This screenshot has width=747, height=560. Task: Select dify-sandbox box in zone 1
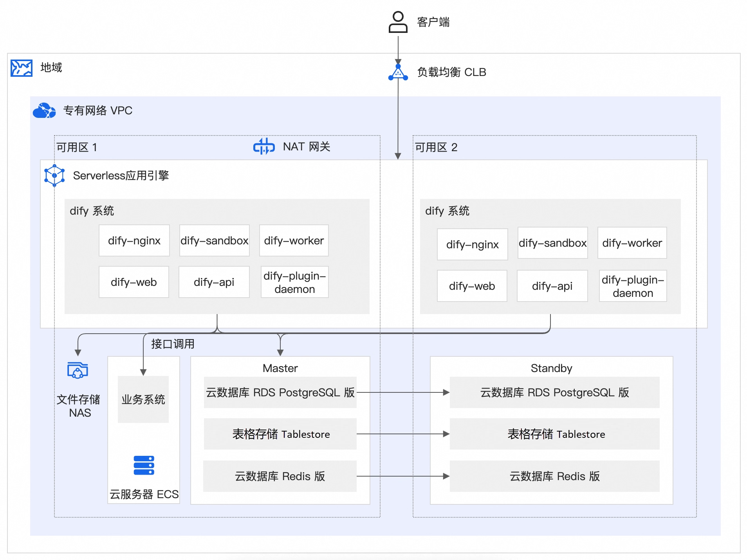215,240
